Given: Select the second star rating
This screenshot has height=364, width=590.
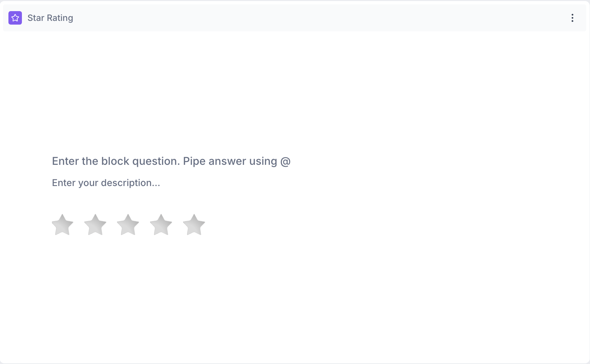Looking at the screenshot, I should point(95,225).
